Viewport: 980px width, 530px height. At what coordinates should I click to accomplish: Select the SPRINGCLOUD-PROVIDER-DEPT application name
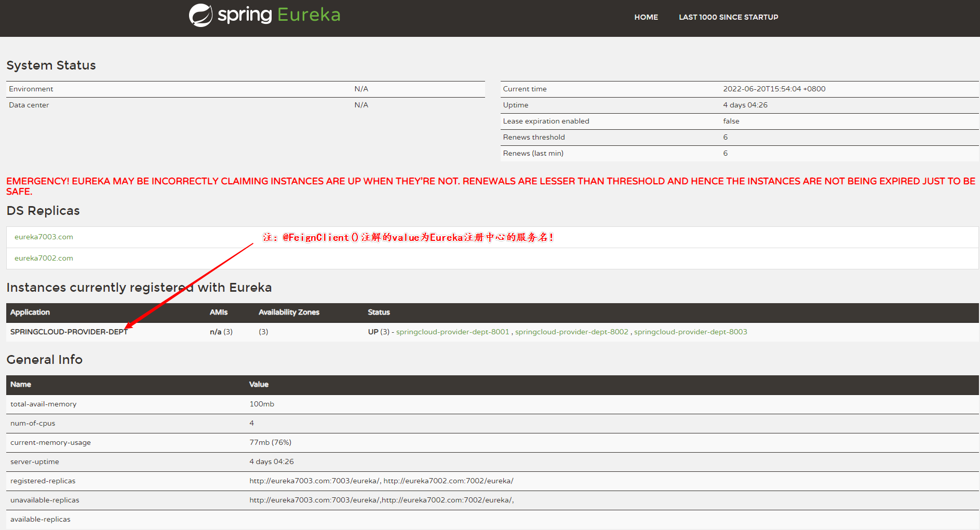(x=69, y=332)
